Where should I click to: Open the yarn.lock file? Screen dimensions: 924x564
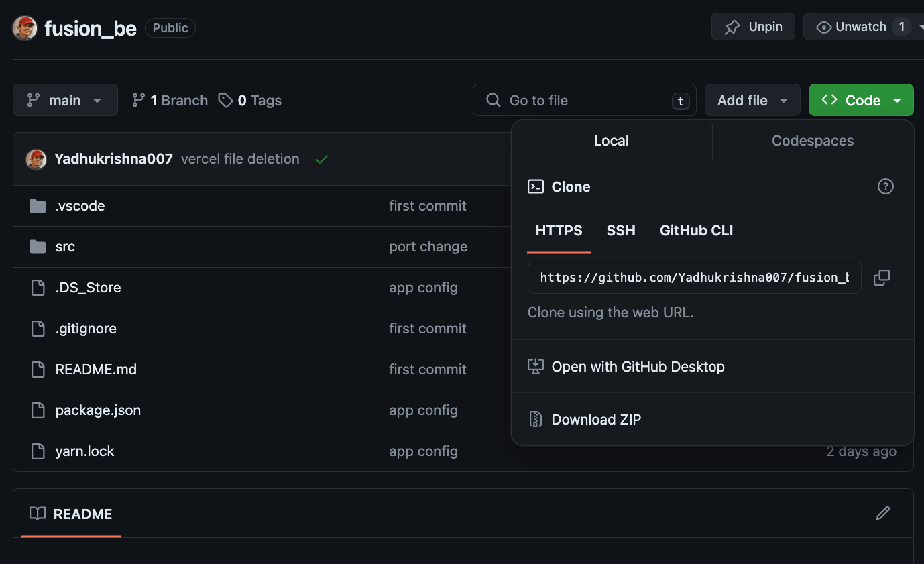(84, 451)
